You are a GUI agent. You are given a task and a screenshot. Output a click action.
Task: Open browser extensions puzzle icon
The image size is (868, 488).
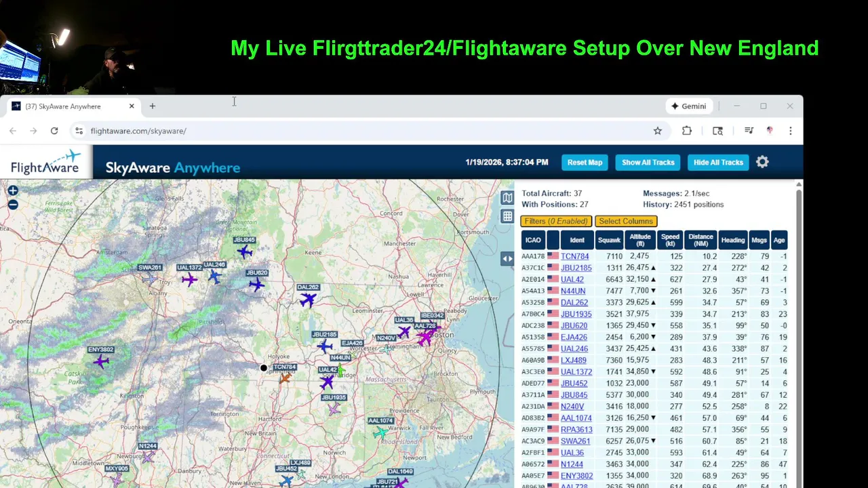[687, 131]
